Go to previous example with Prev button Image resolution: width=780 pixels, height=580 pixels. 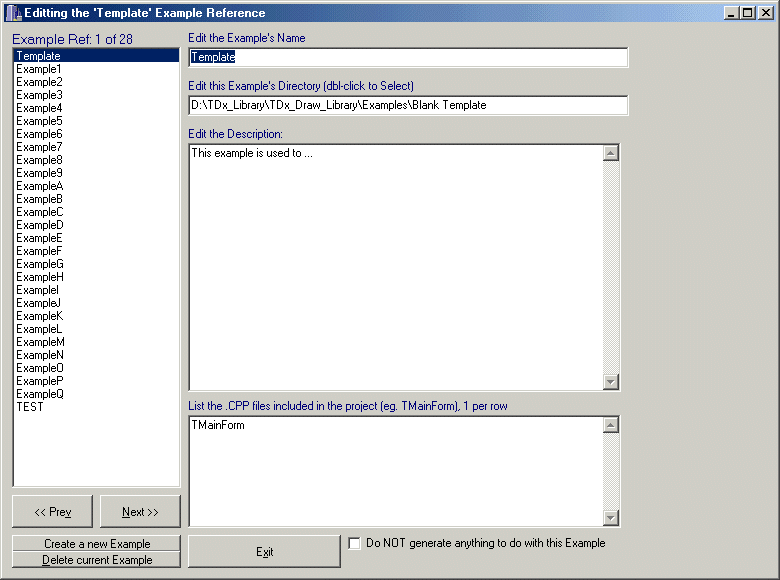pos(52,511)
